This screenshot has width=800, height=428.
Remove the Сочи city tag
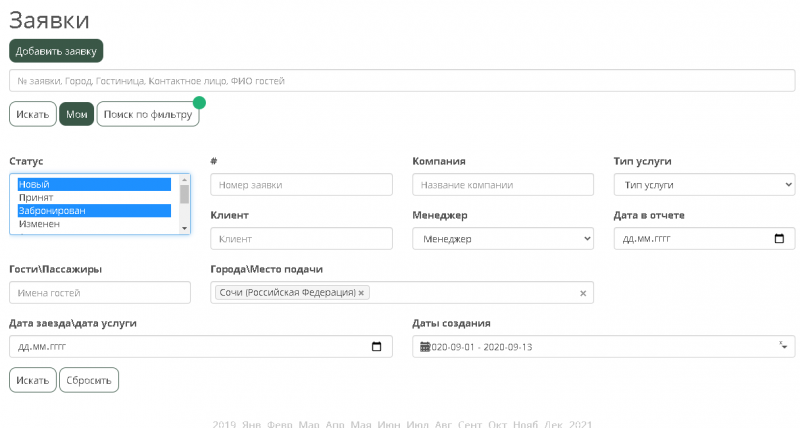pyautogui.click(x=362, y=293)
